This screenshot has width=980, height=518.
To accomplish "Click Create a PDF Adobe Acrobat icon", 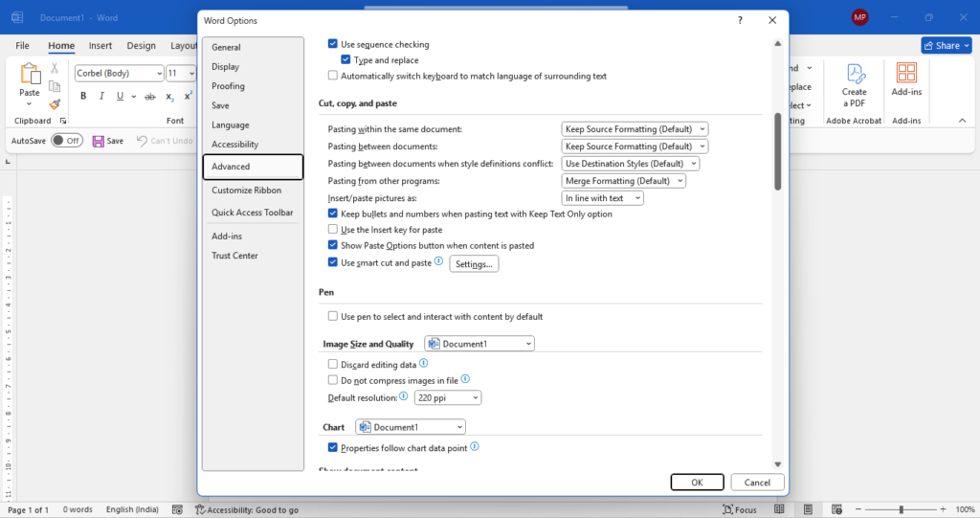I will (x=855, y=74).
